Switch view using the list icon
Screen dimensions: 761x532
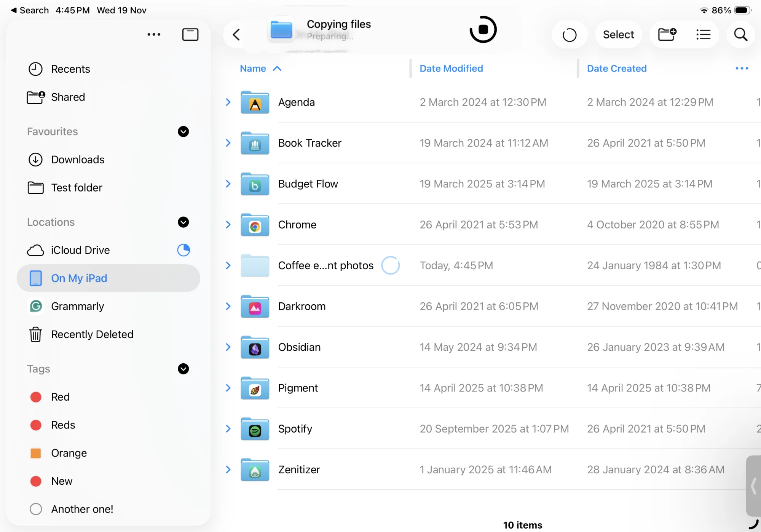tap(703, 34)
